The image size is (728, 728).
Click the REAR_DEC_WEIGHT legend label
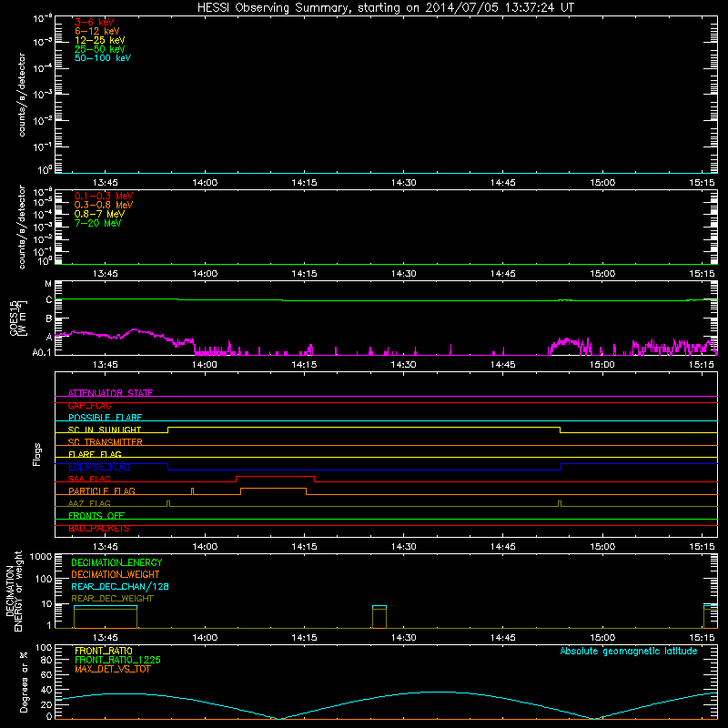(x=112, y=599)
